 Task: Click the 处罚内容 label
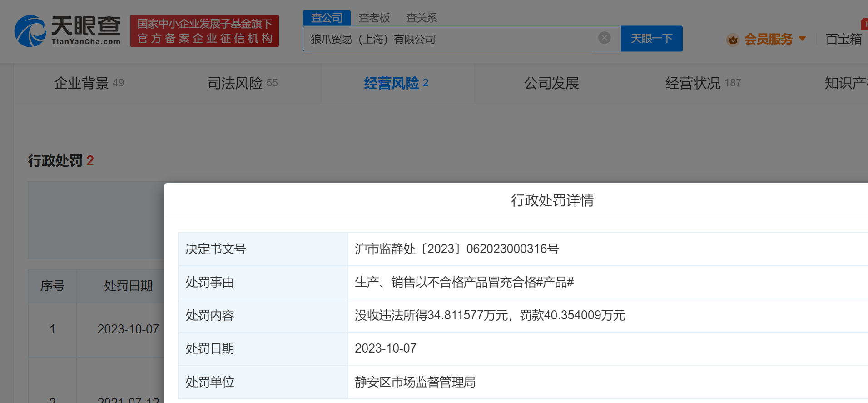[x=210, y=315]
